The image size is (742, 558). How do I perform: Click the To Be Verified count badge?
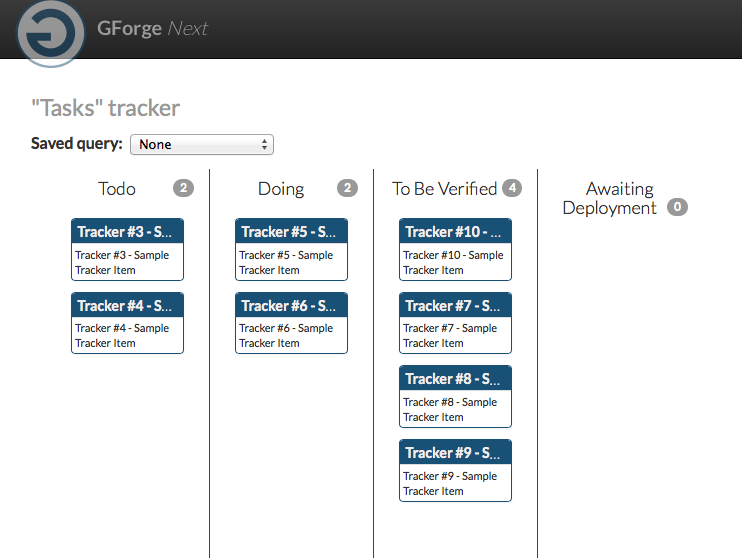pyautogui.click(x=512, y=188)
